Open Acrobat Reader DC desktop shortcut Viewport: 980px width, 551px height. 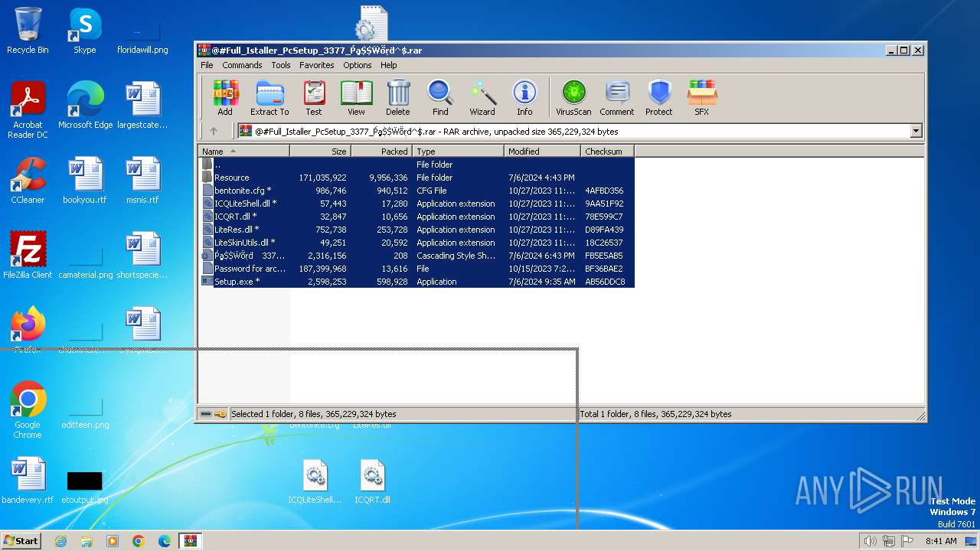(28, 110)
